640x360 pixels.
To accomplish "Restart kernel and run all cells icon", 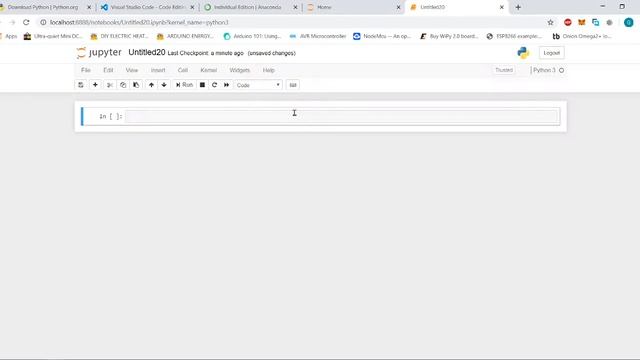I will point(227,85).
